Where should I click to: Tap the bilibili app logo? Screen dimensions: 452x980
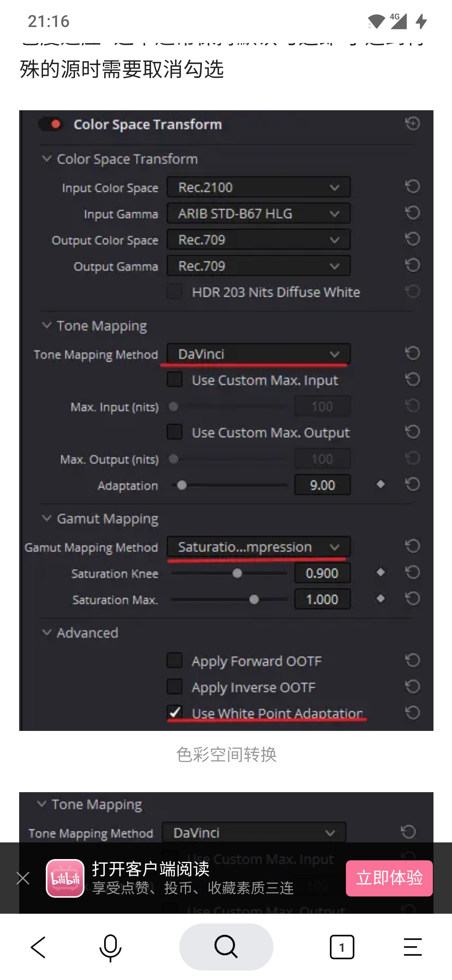[65, 878]
